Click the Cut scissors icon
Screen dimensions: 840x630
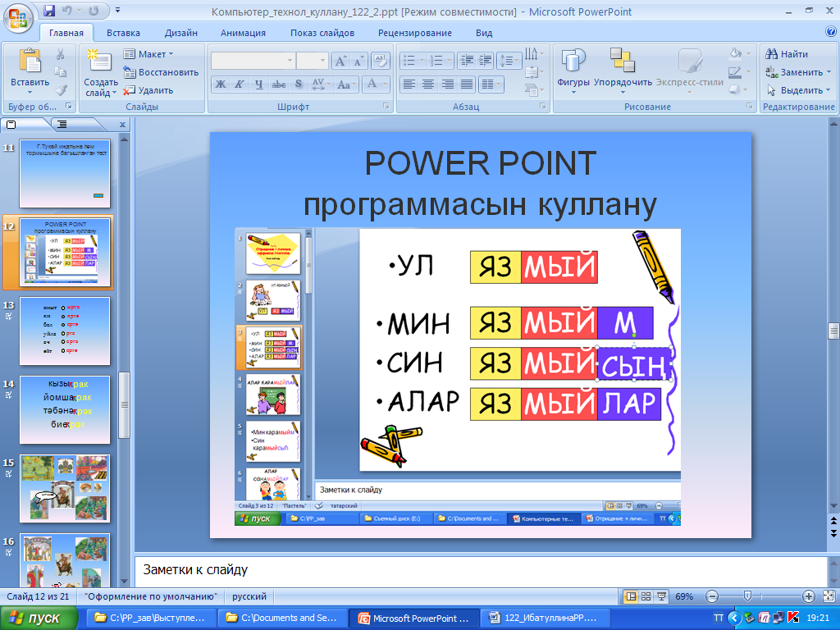click(x=61, y=54)
